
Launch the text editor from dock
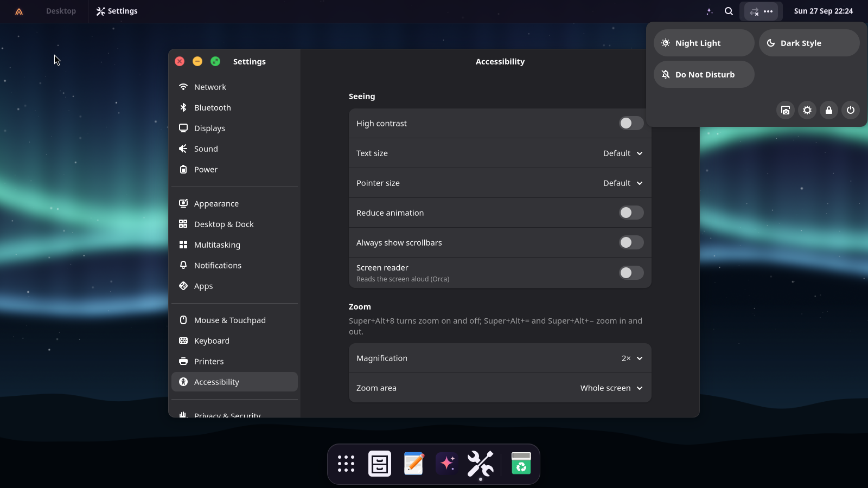pos(414,464)
